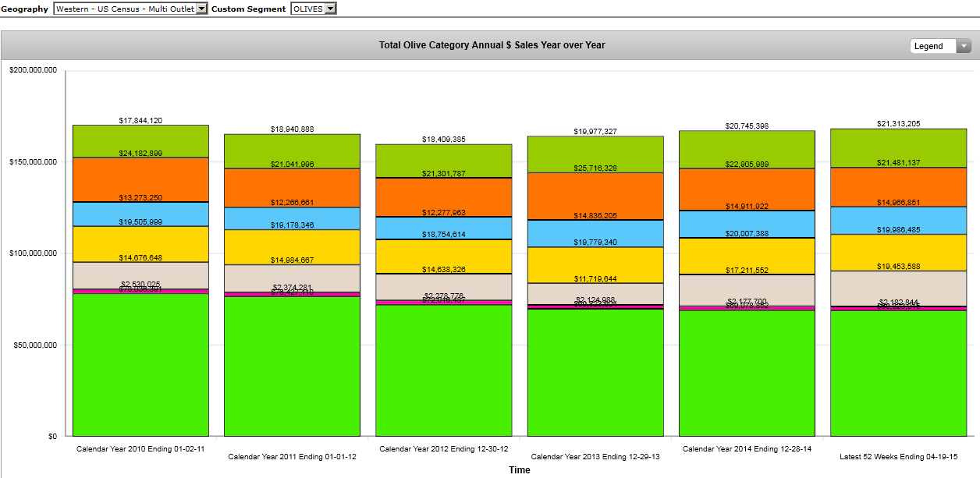Click the Time axis title
Image resolution: width=980 pixels, height=478 pixels.
(519, 470)
